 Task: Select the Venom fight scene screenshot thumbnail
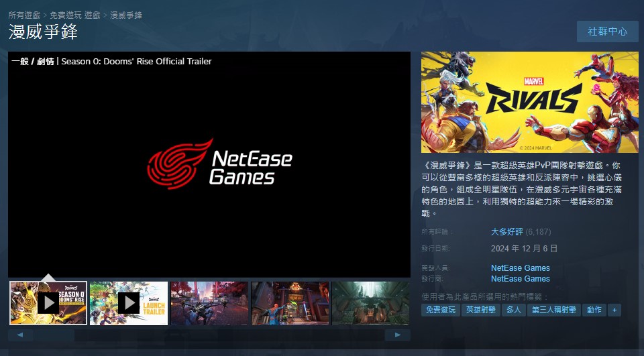click(x=209, y=303)
